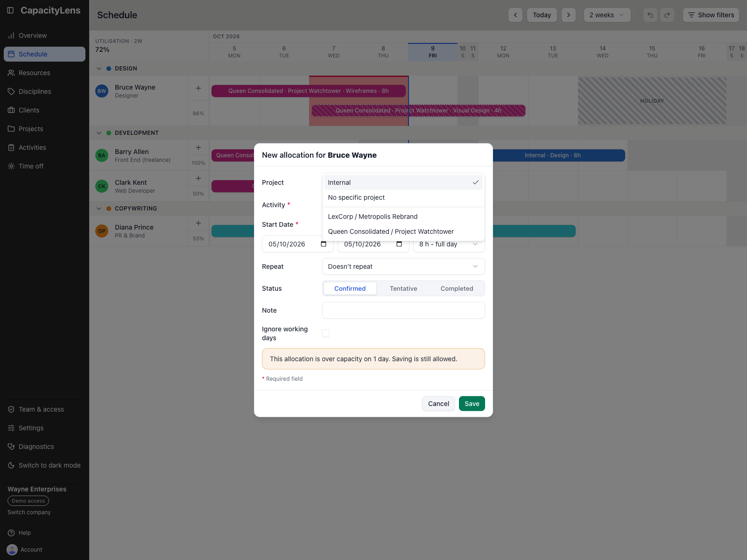The width and height of the screenshot is (747, 560).
Task: Add allocation for Barry Allen with plus
Action: pos(198,147)
